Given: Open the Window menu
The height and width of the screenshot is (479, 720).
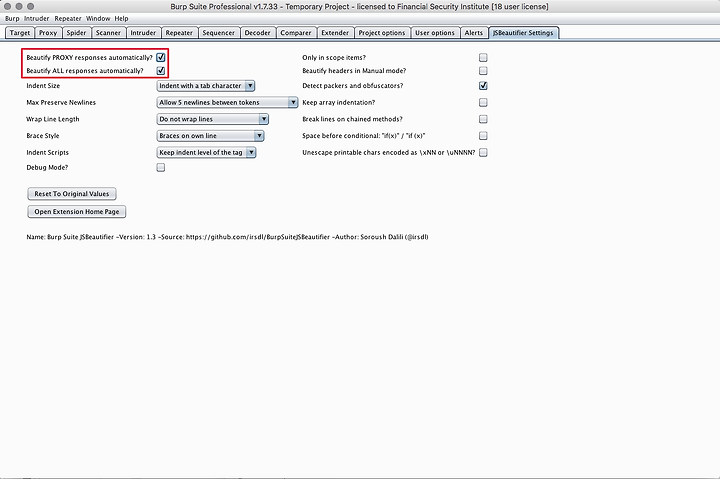Looking at the screenshot, I should click(x=98, y=18).
